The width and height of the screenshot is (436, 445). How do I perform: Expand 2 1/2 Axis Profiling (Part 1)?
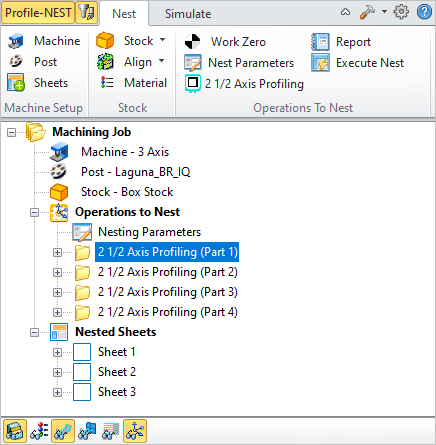57,252
